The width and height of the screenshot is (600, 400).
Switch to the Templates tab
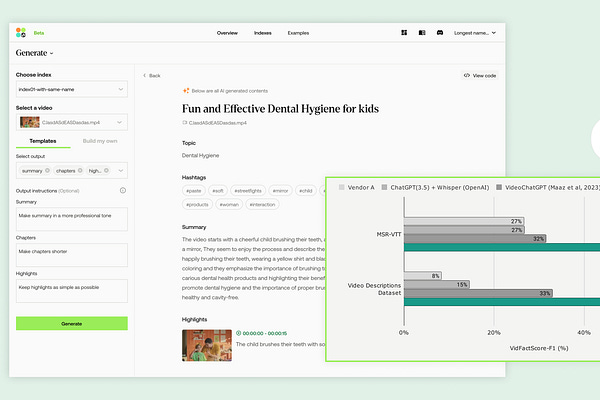click(43, 141)
